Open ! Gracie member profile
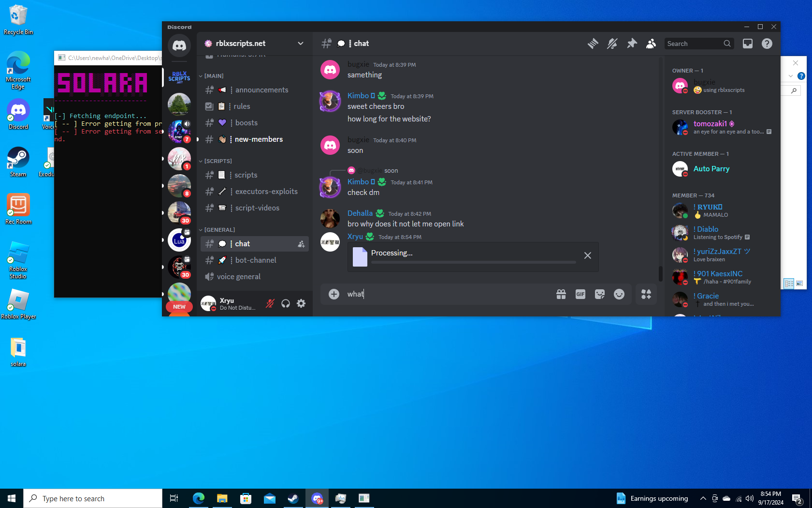The image size is (812, 508). [x=722, y=299]
